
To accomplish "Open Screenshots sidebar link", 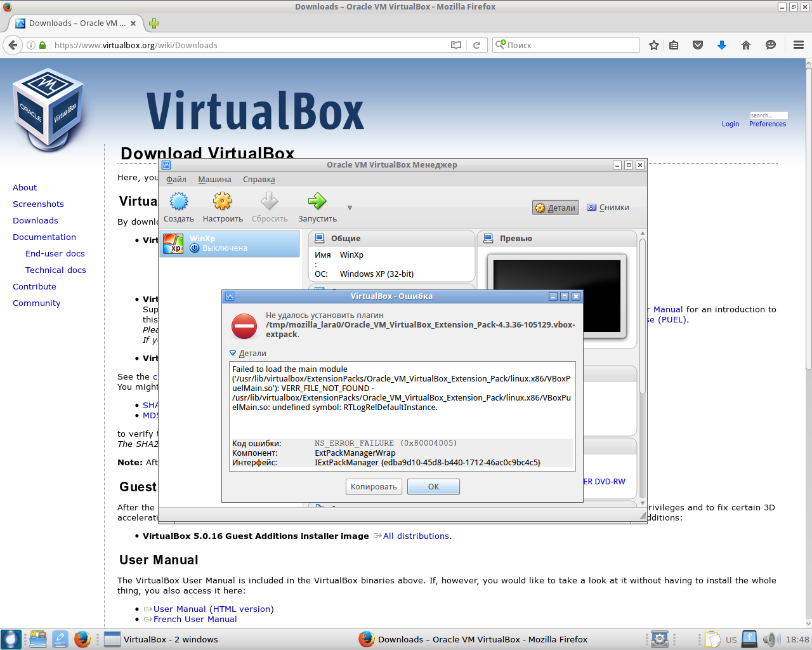I will point(38,204).
